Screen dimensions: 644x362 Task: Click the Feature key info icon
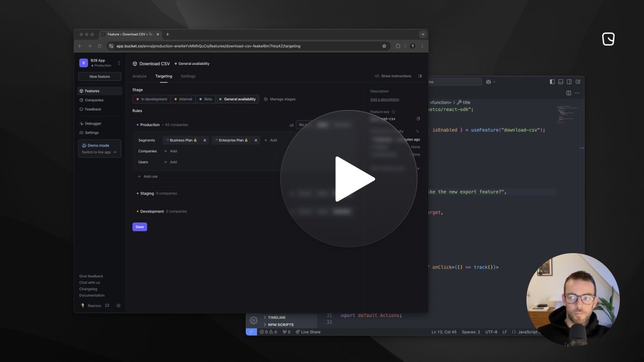[393, 112]
